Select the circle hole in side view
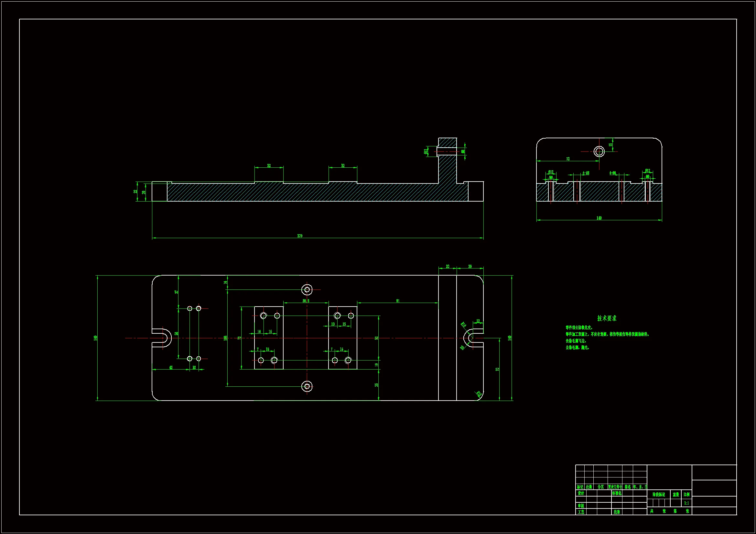This screenshot has height=534, width=756. tap(599, 152)
